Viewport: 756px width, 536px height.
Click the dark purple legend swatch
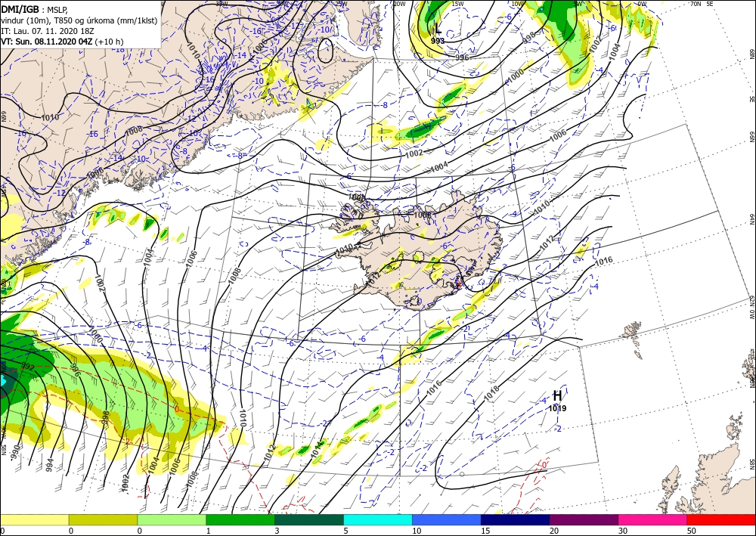click(584, 519)
